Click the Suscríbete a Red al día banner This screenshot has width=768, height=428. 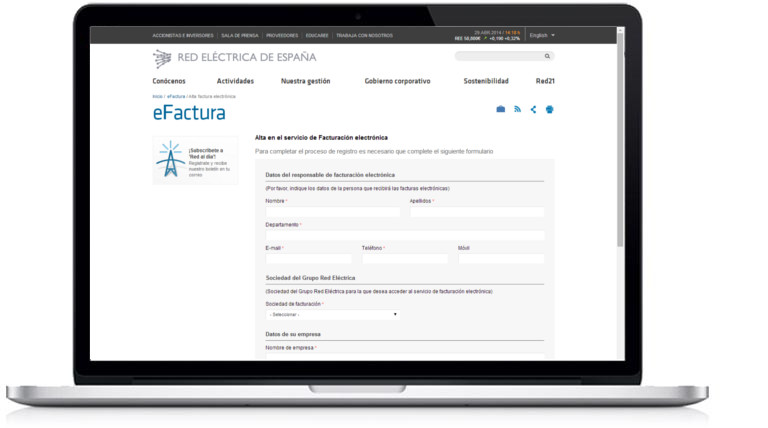pyautogui.click(x=195, y=160)
